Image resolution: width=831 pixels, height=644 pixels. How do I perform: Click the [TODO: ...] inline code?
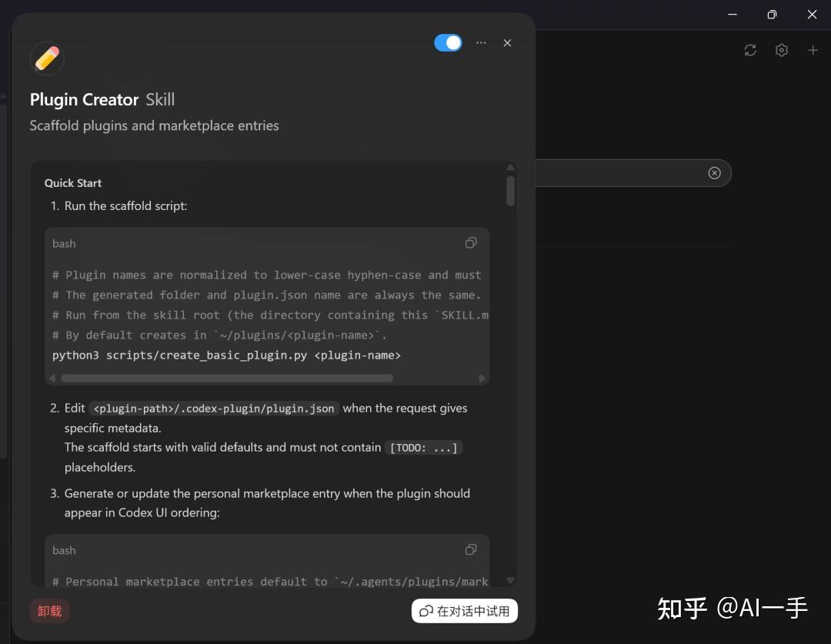point(423,448)
